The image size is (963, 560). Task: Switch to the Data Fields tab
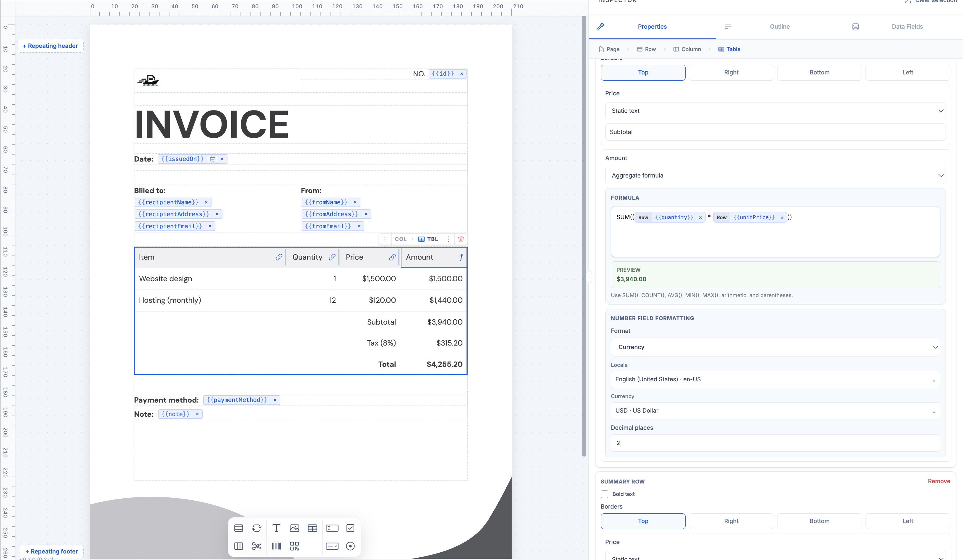click(907, 26)
